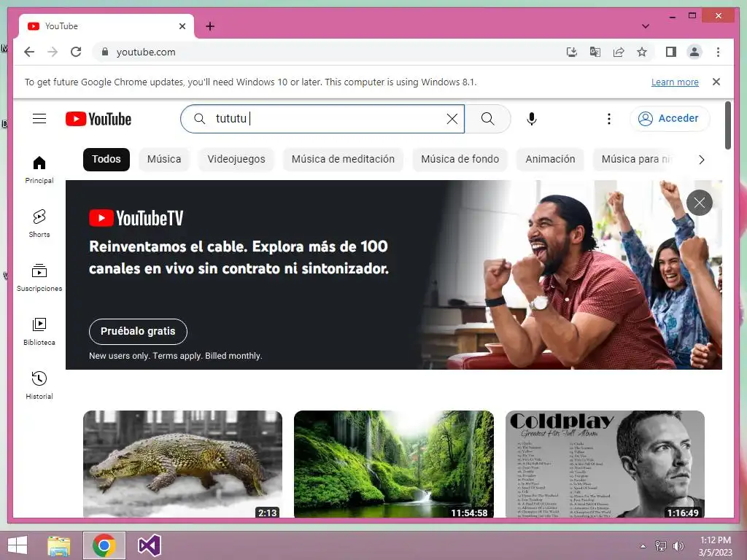Open the network tray icon
The width and height of the screenshot is (747, 560).
[x=661, y=545]
